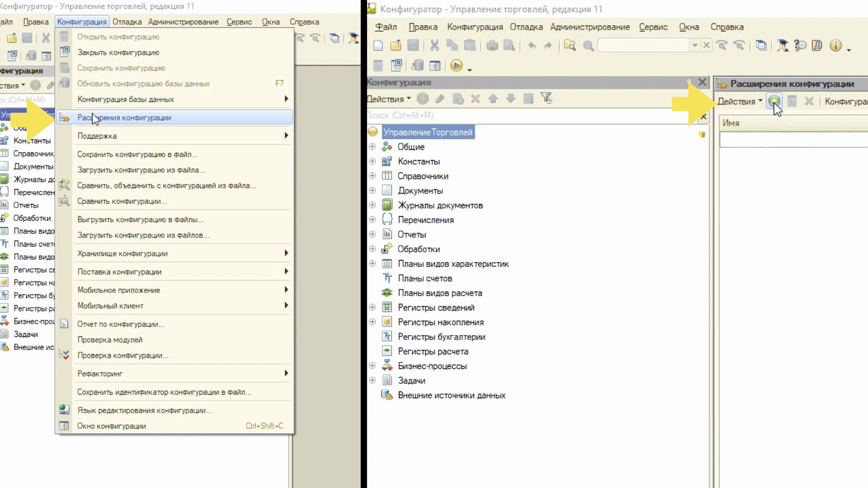Expand the Константы tree node
This screenshot has height=488, width=868.
point(372,161)
